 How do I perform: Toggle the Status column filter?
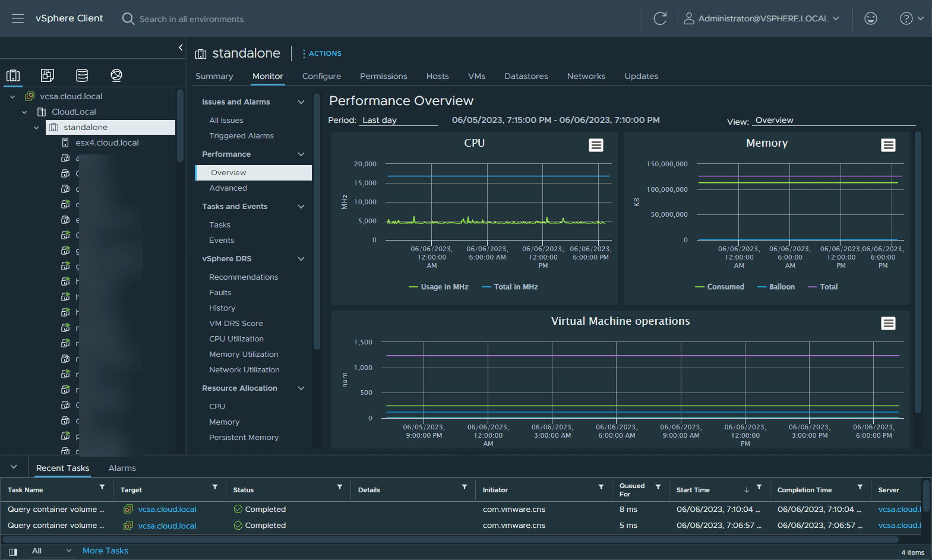(340, 487)
